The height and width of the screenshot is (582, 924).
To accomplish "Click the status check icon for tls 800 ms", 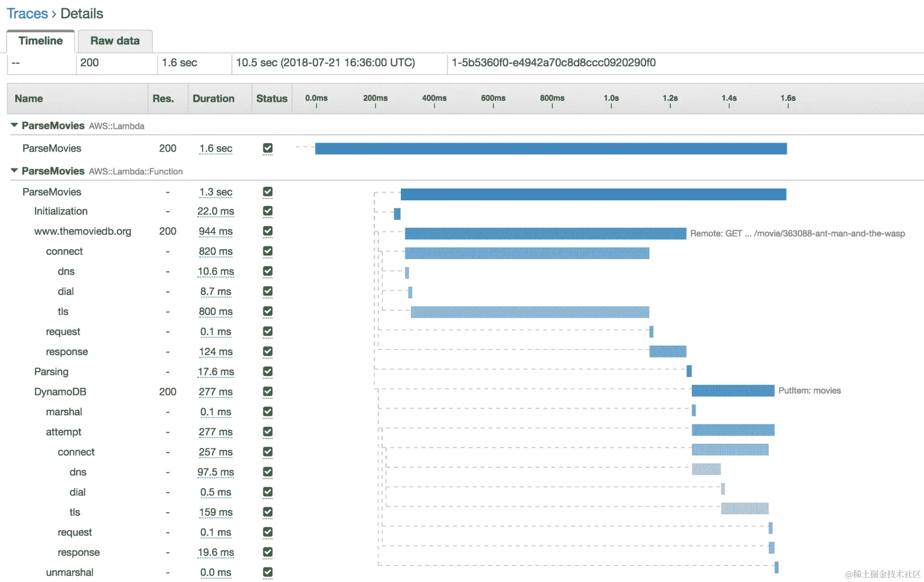I will pos(268,312).
